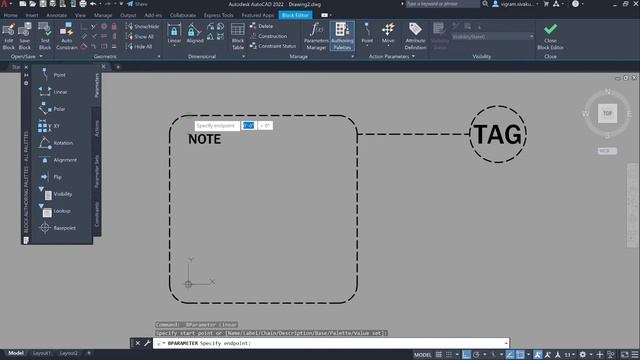Switch to Parameters palette tab
The height and width of the screenshot is (360, 640).
click(97, 85)
